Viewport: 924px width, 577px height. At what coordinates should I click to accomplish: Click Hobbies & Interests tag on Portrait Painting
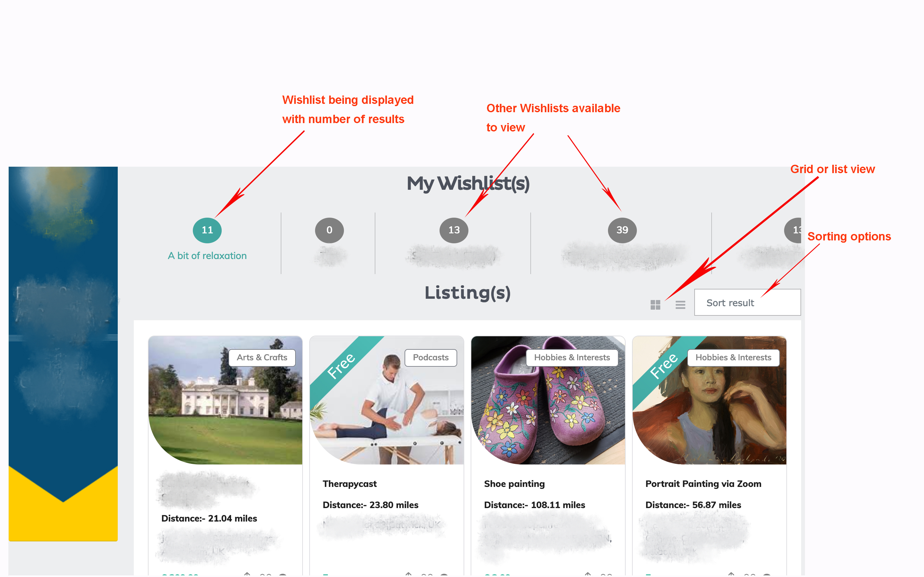point(733,357)
